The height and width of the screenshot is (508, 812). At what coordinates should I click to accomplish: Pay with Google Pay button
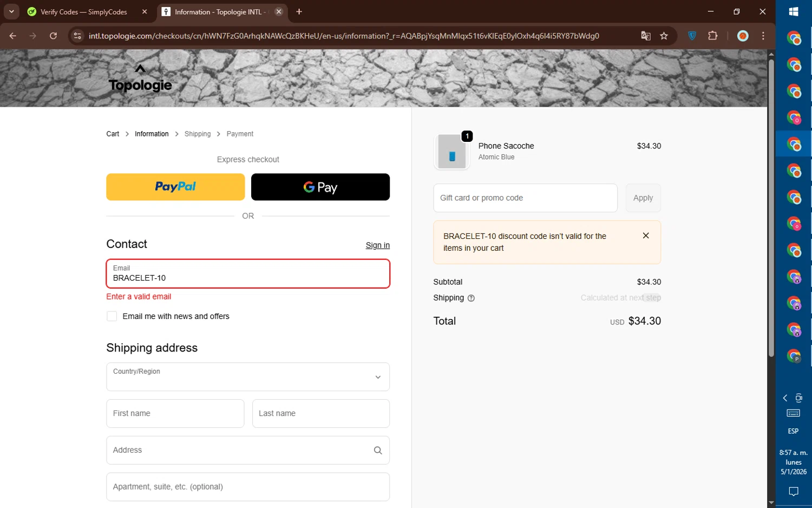pyautogui.click(x=320, y=187)
